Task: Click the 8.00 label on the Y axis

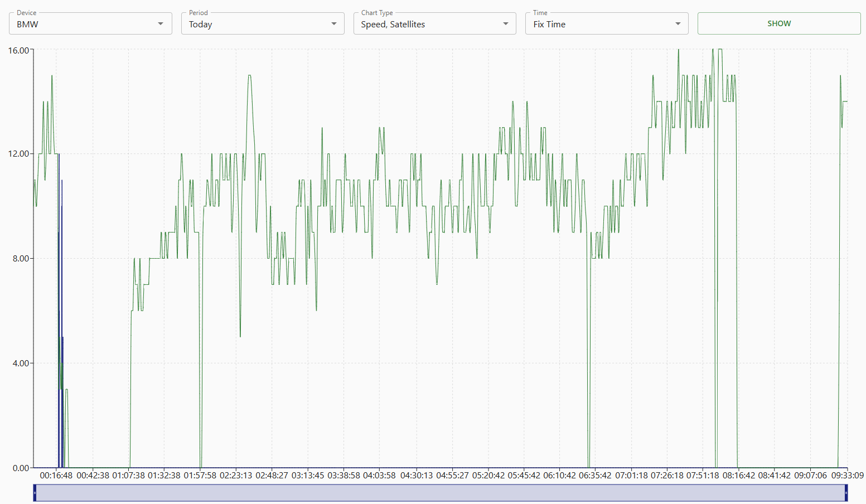Action: pos(21,259)
